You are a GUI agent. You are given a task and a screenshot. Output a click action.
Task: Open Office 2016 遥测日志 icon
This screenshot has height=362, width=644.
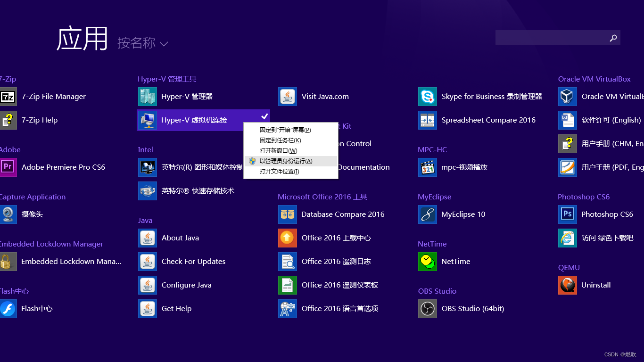pos(288,262)
